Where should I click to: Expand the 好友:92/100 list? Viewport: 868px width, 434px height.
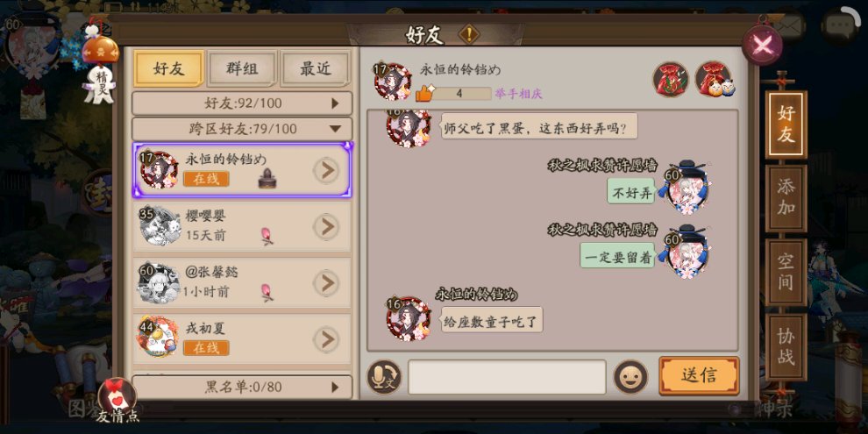tap(242, 103)
